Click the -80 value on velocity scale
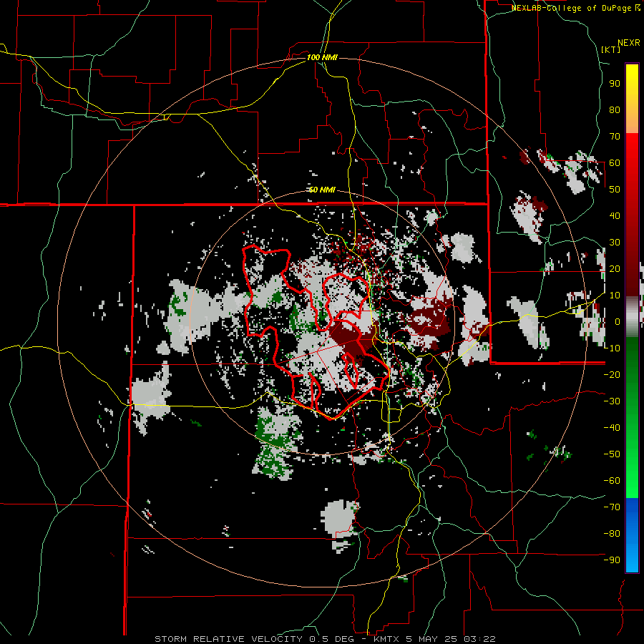644x644 pixels. point(612,534)
